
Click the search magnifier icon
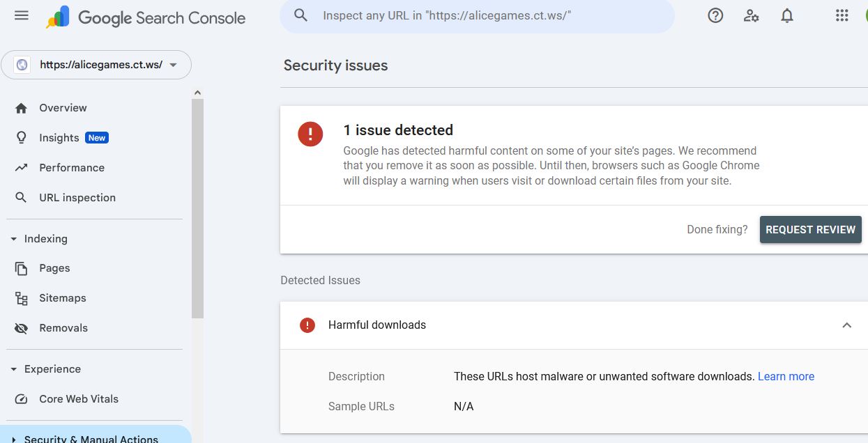301,15
